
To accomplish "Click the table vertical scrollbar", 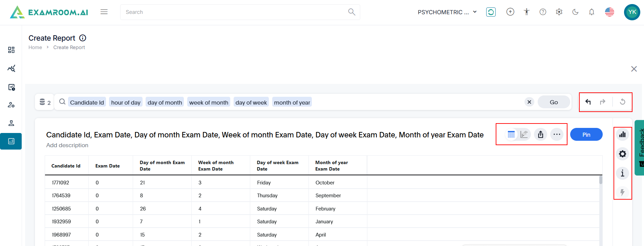I will click(601, 180).
